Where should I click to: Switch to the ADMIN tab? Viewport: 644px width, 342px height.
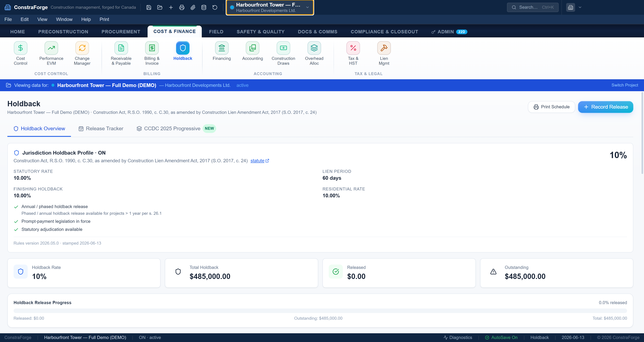click(x=449, y=32)
